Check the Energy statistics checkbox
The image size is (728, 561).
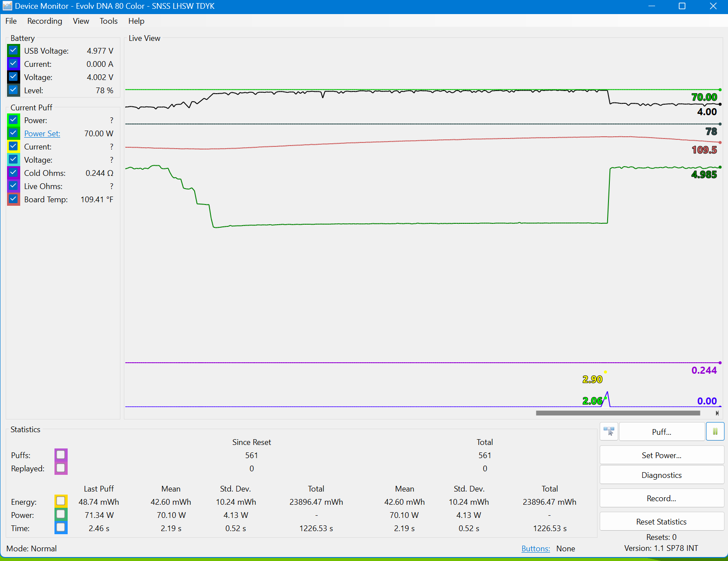point(61,501)
